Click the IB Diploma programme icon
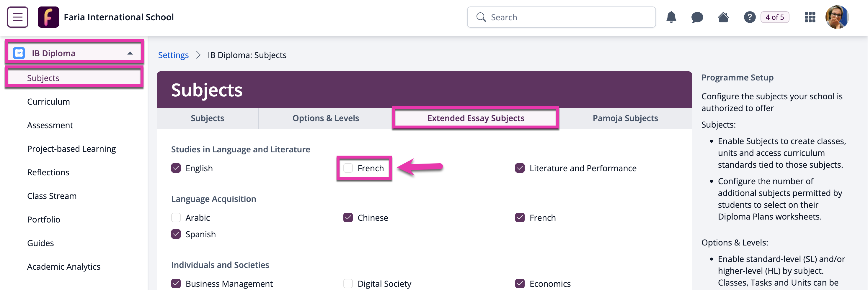The width and height of the screenshot is (868, 290). click(19, 53)
